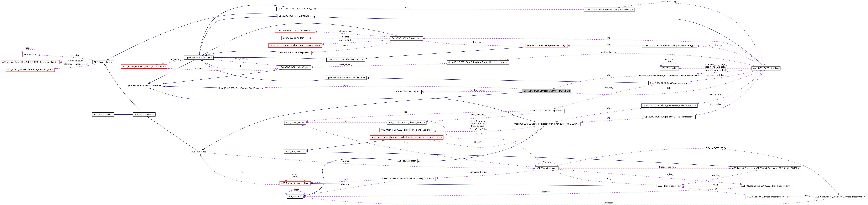The height and width of the screenshot is (205, 868).
Task: Click the RcHandle< TransportStrategy > node
Action: click(609, 9)
